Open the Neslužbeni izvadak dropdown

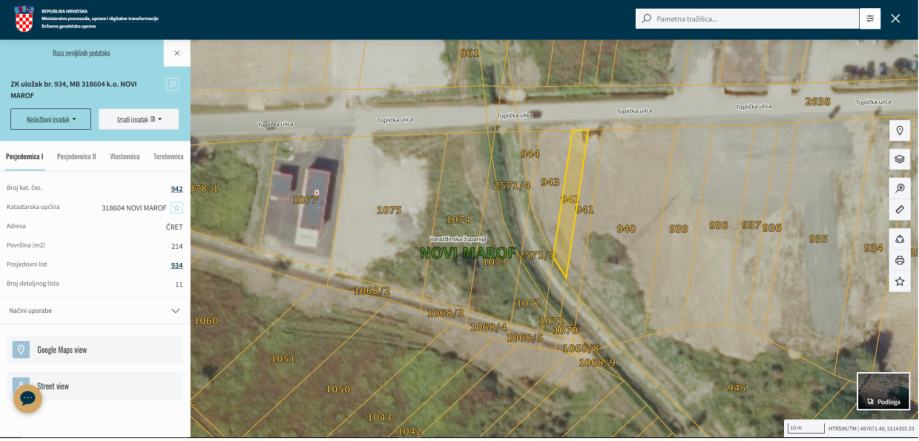[x=50, y=119]
